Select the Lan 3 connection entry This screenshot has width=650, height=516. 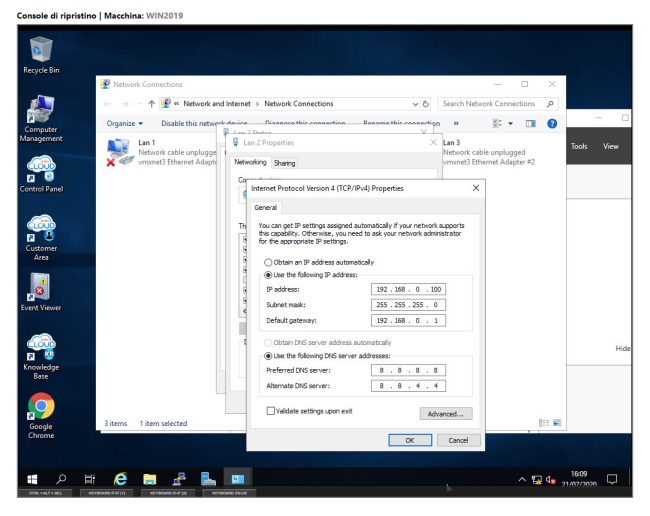click(488, 152)
